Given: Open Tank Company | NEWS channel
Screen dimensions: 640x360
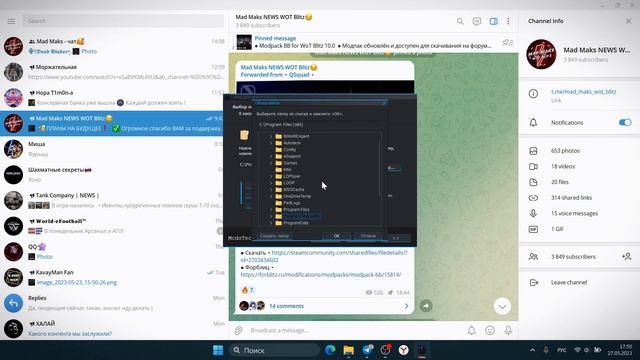Looking at the screenshot, I should click(x=114, y=200).
